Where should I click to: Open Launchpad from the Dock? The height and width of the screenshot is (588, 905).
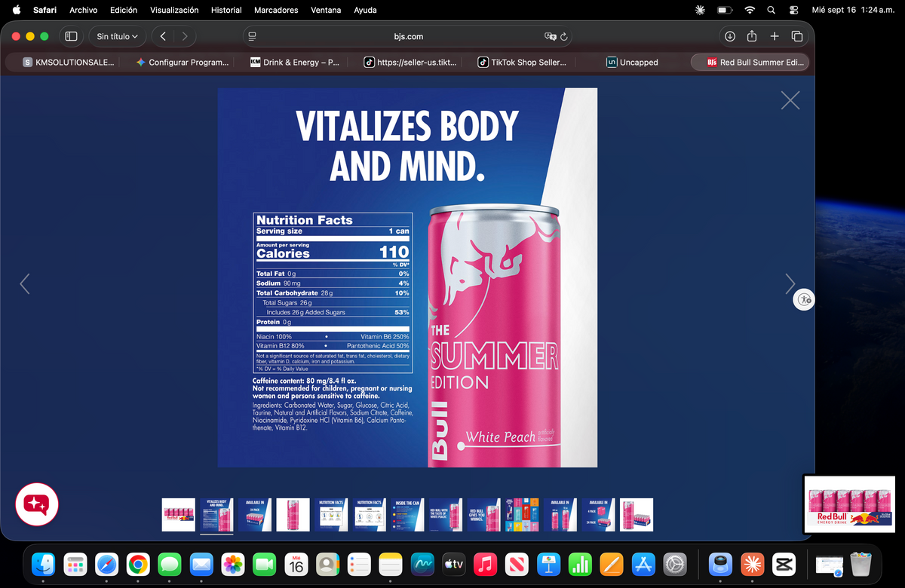click(x=75, y=564)
